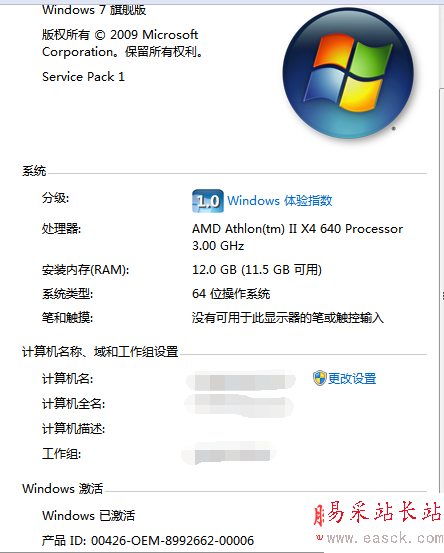
Task: Click the Service Pack 1 text
Action: pos(83,77)
